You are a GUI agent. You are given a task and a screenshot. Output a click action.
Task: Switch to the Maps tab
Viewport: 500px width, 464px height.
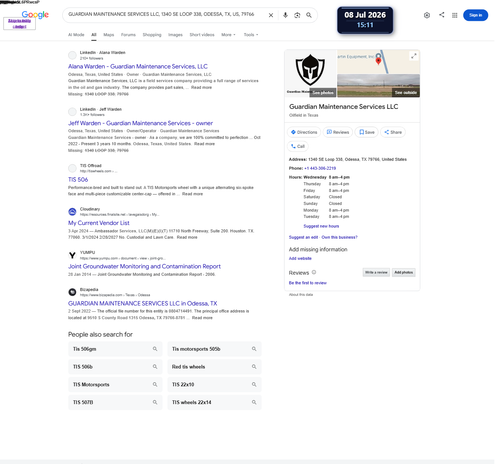point(109,35)
